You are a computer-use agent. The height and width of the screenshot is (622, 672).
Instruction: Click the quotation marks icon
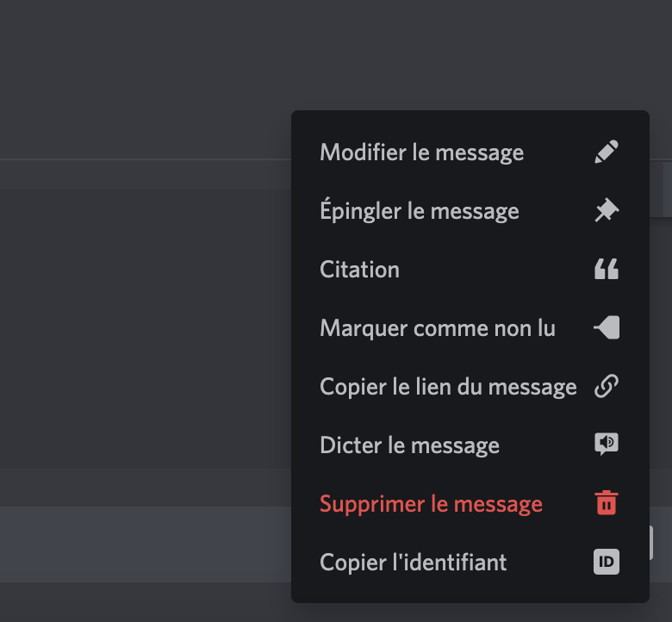pyautogui.click(x=606, y=269)
